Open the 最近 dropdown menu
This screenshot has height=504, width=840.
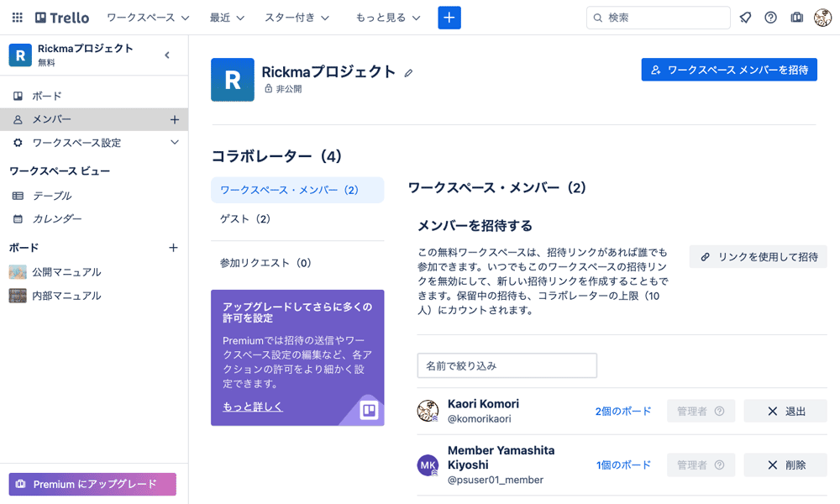(x=227, y=18)
